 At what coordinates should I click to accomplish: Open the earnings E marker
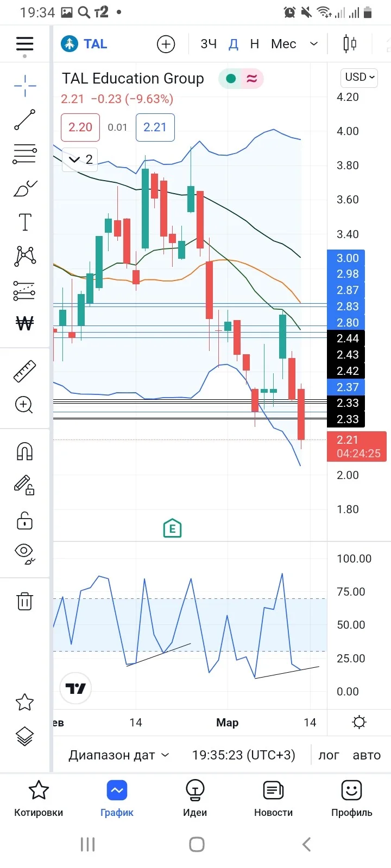click(x=172, y=528)
